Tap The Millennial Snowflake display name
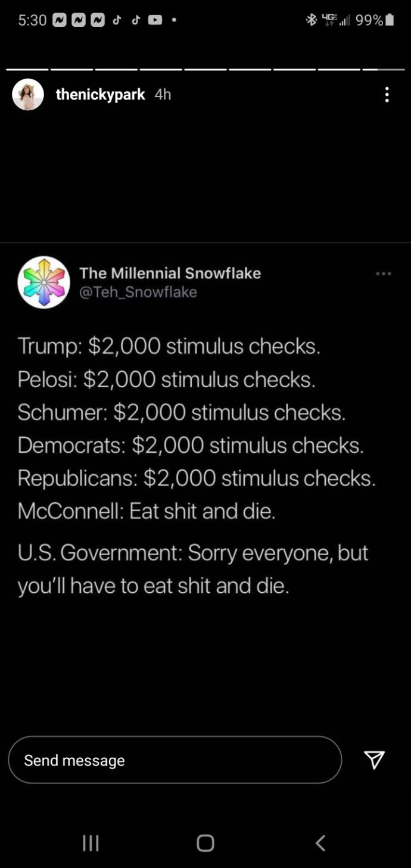The image size is (411, 868). coord(170,273)
